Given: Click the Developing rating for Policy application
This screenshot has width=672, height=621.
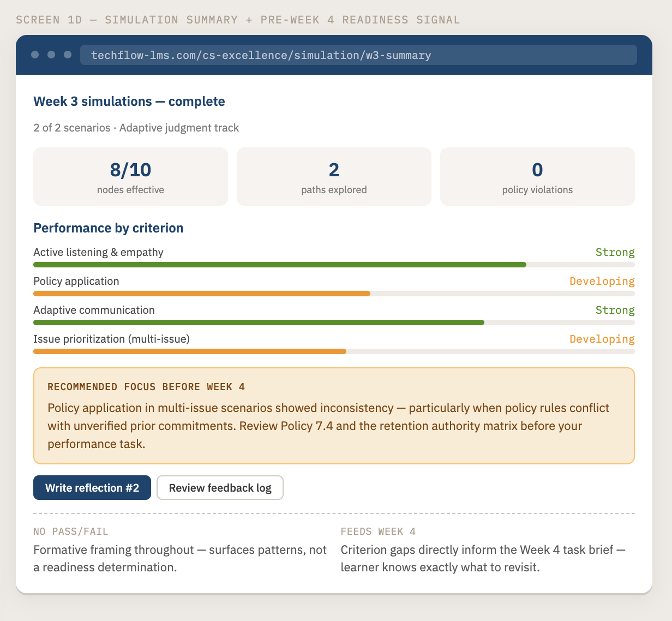Looking at the screenshot, I should (x=602, y=281).
